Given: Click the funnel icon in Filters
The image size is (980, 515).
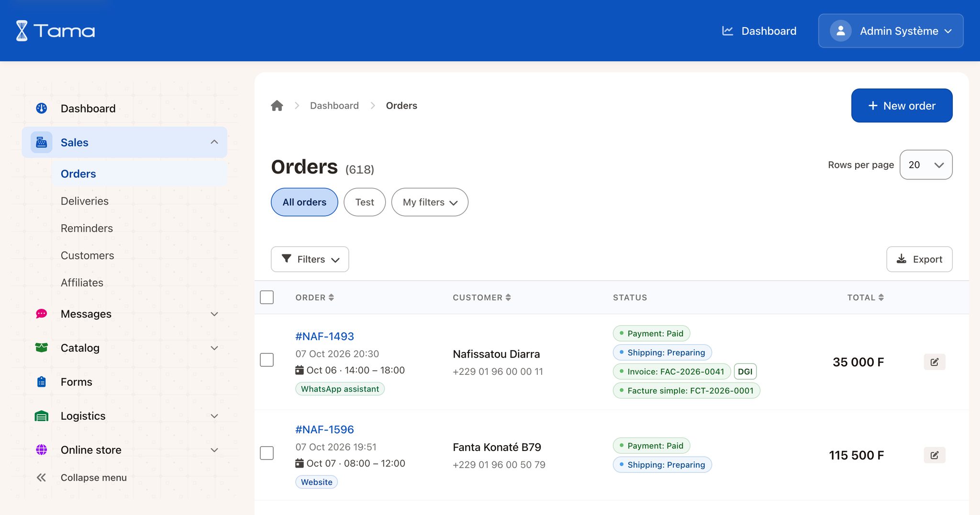Looking at the screenshot, I should [x=287, y=259].
